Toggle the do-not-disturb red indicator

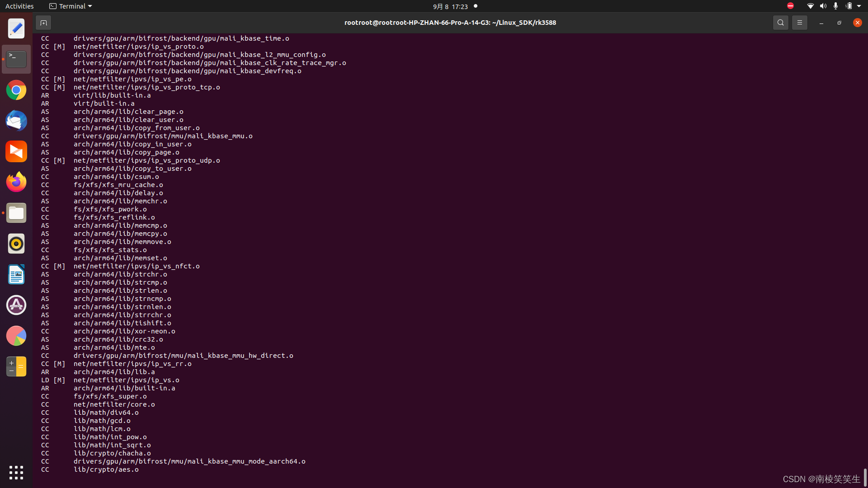[x=790, y=6]
